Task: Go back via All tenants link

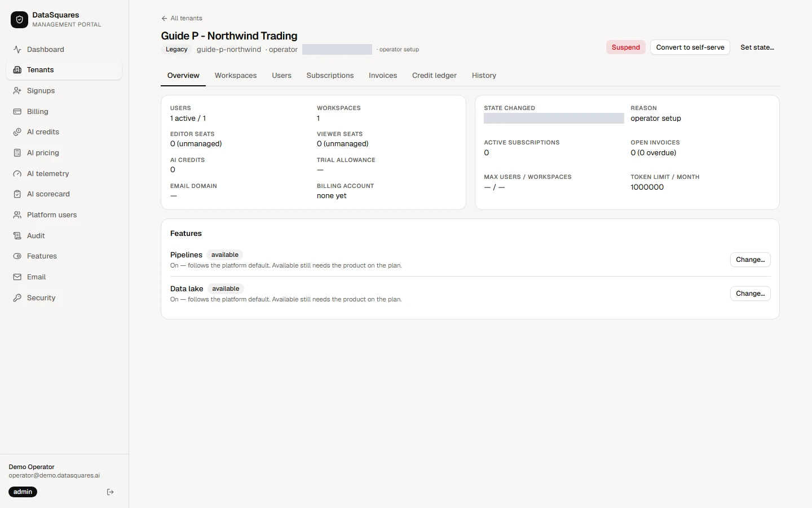Action: tap(182, 19)
